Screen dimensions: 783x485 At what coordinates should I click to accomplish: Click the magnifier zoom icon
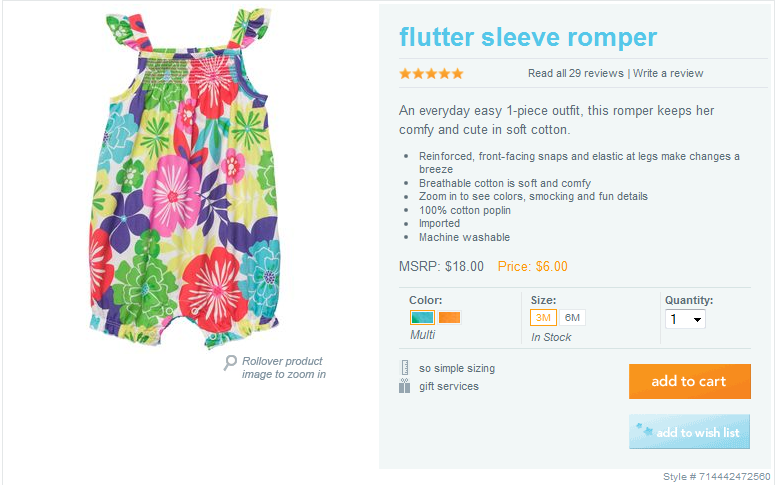click(x=231, y=362)
